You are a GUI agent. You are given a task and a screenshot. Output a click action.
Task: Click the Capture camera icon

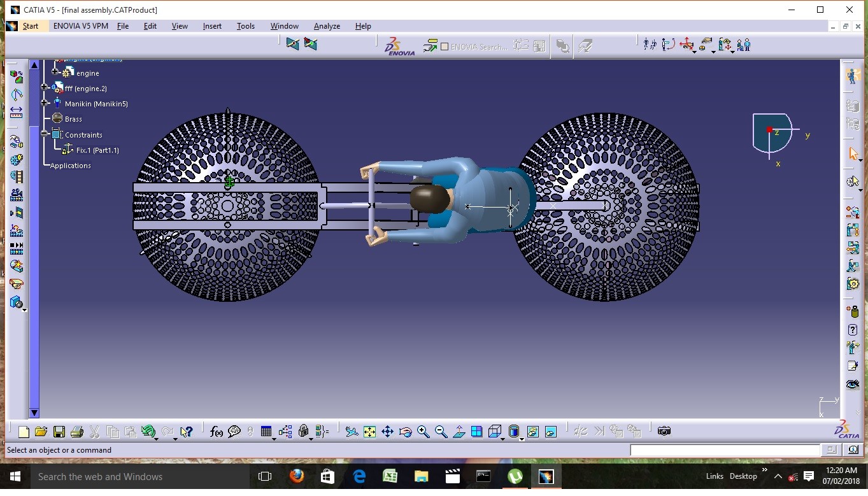(664, 431)
